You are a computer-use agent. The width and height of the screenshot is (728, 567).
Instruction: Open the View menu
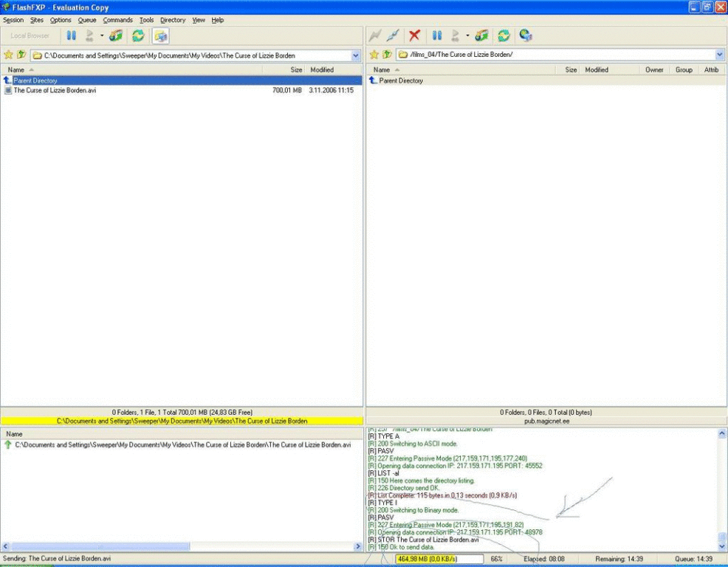199,20
